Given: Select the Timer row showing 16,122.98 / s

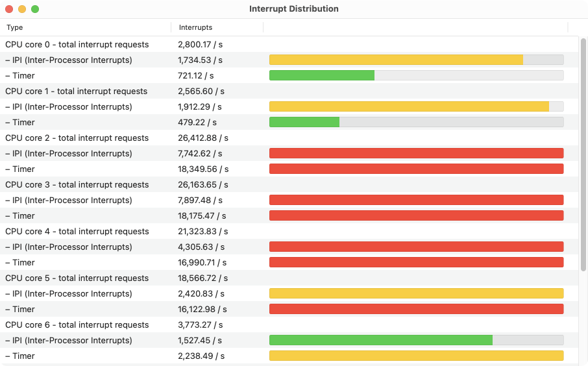Looking at the screenshot, I should [x=289, y=309].
